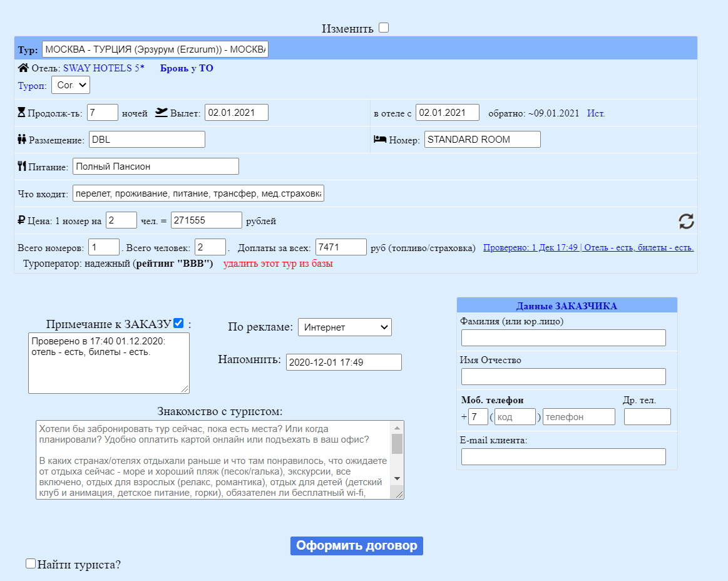This screenshot has width=728, height=581.
Task: Click the ruble icon beside Цена
Action: [x=21, y=220]
